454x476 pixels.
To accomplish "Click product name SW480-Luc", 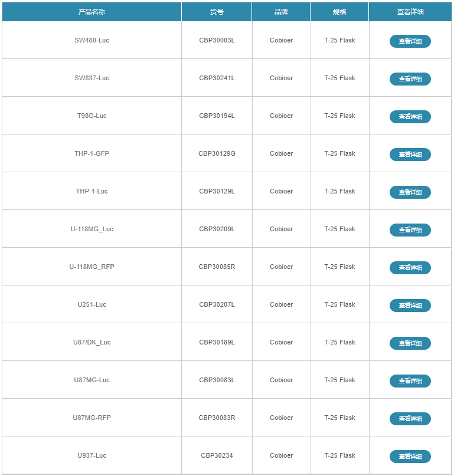I will pyautogui.click(x=92, y=40).
